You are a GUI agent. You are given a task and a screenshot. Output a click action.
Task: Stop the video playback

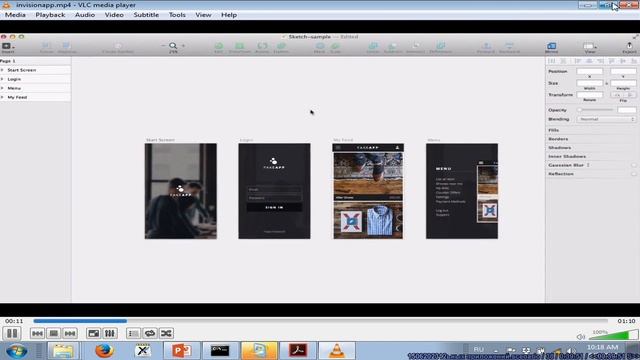point(53,333)
